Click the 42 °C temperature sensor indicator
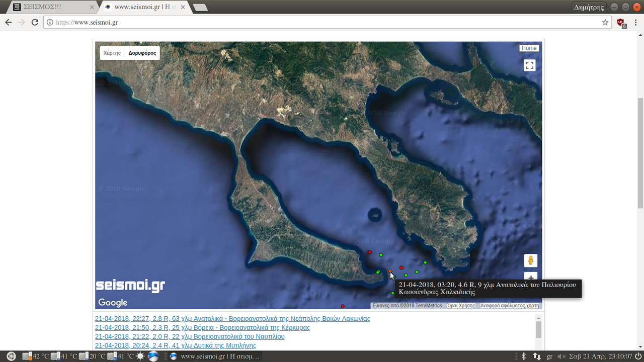This screenshot has width=644, height=362. (36, 356)
